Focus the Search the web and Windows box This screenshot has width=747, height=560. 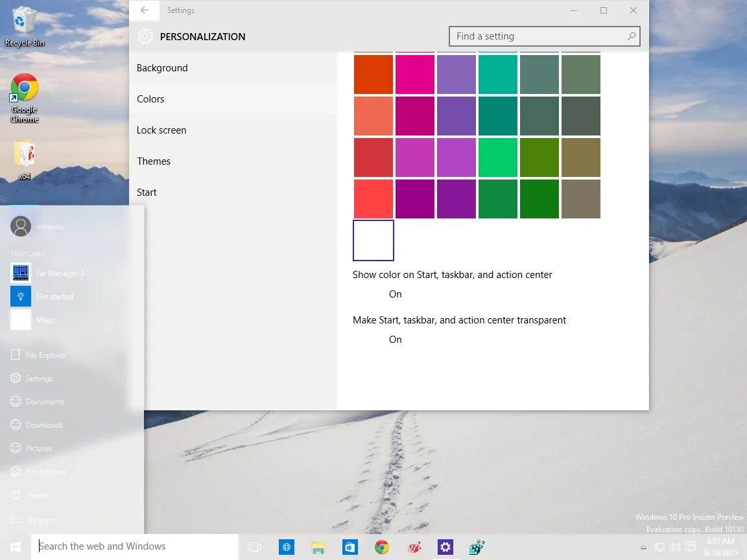[136, 546]
